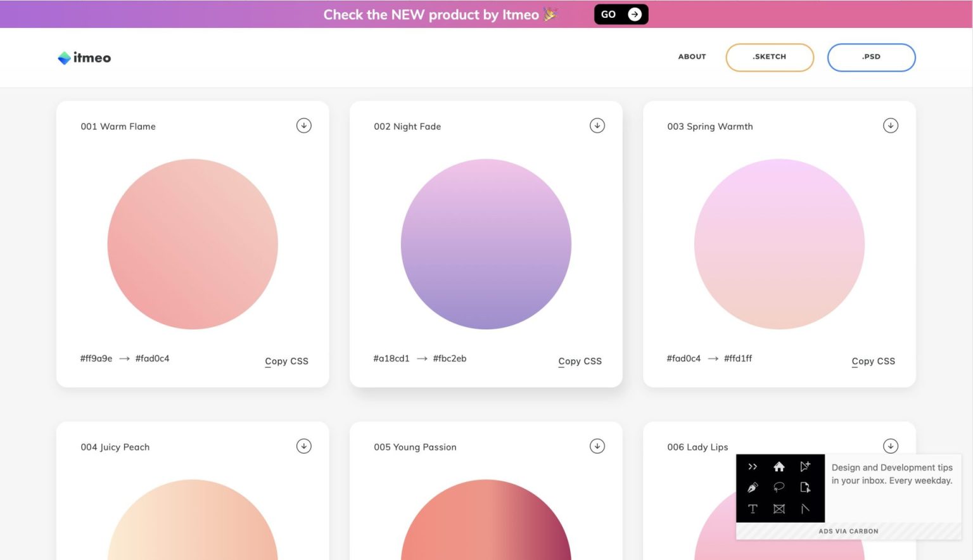Click the home icon in the ad toolbar

pyautogui.click(x=779, y=467)
